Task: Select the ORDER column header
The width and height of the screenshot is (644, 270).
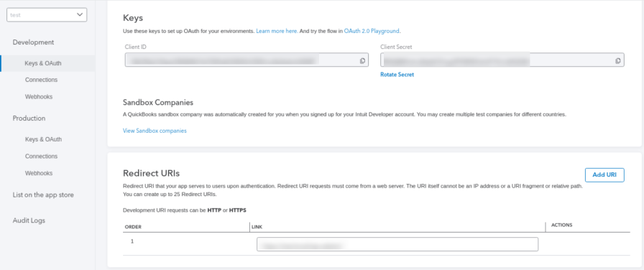Action: pyautogui.click(x=133, y=227)
